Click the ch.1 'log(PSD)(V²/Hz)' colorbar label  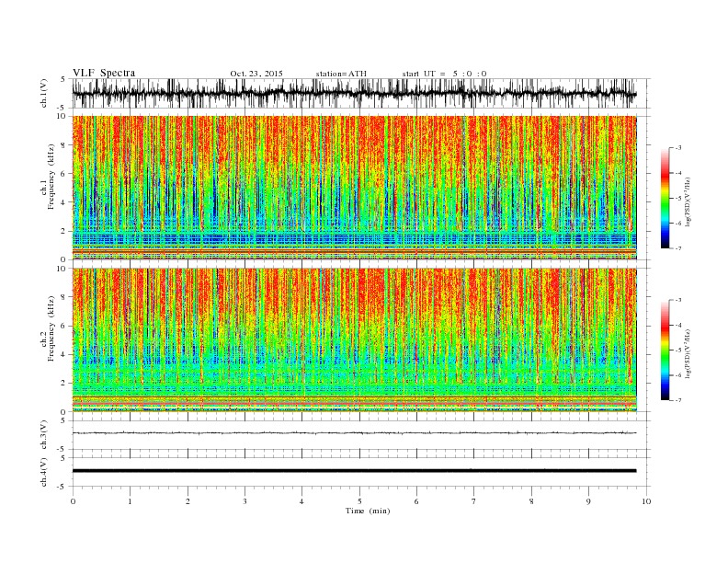click(x=688, y=201)
